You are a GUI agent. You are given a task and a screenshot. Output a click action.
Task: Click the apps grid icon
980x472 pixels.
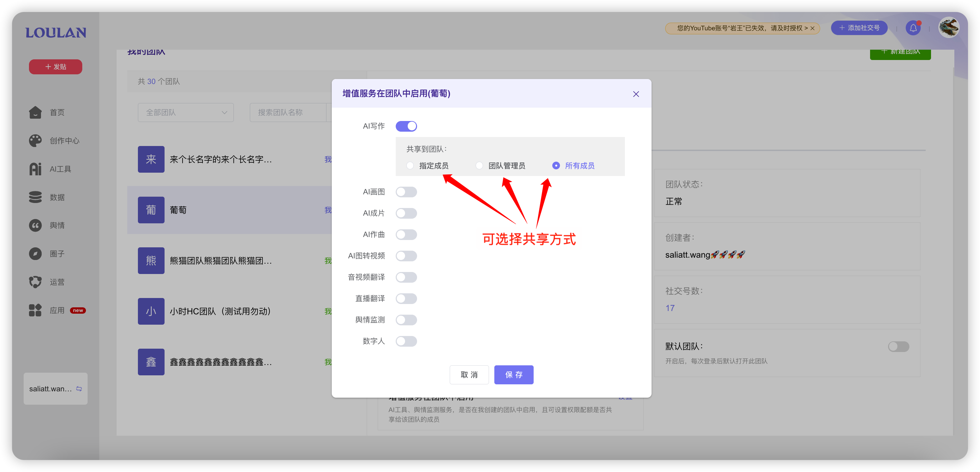(x=35, y=310)
